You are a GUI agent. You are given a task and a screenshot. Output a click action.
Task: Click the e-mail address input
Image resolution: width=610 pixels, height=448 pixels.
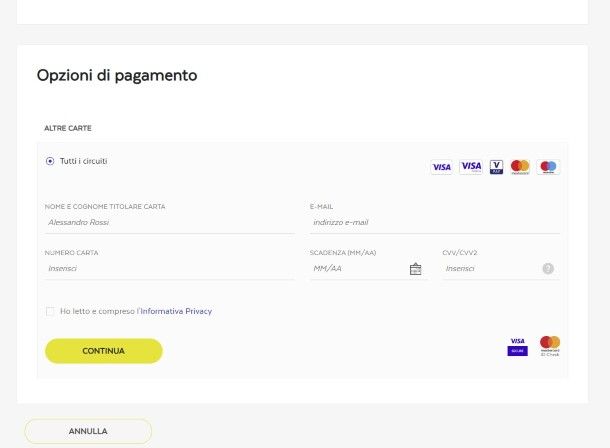433,222
